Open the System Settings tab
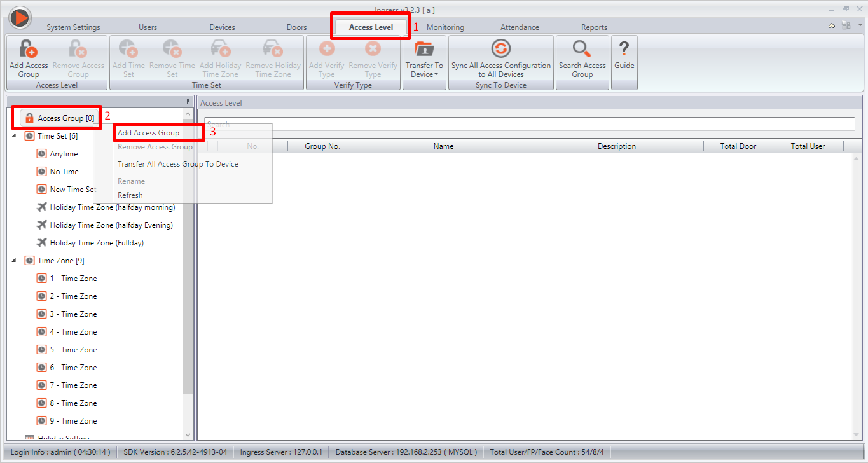This screenshot has height=463, width=868. (73, 27)
